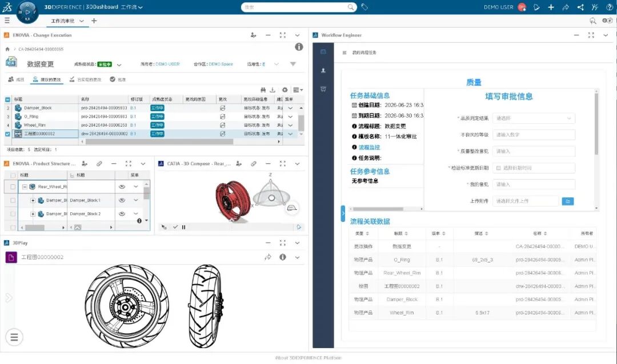Click the link icon in Product Structure header
Viewport: 617px width, 364px height.
99,164
